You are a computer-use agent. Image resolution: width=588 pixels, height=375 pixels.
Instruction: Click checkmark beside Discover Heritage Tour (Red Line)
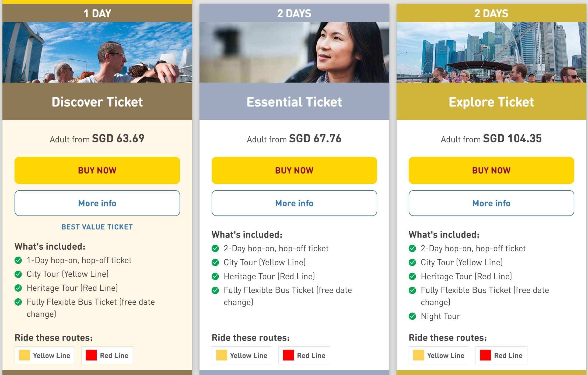[18, 288]
